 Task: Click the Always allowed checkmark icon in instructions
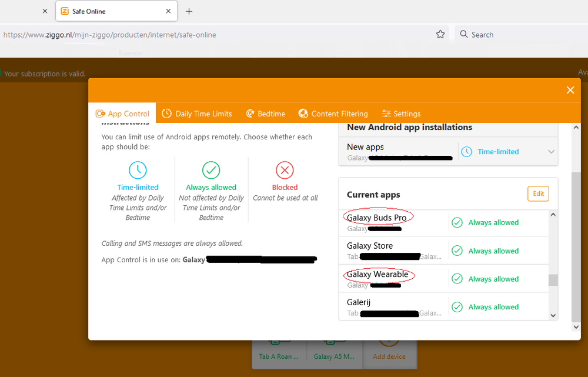[x=211, y=171]
